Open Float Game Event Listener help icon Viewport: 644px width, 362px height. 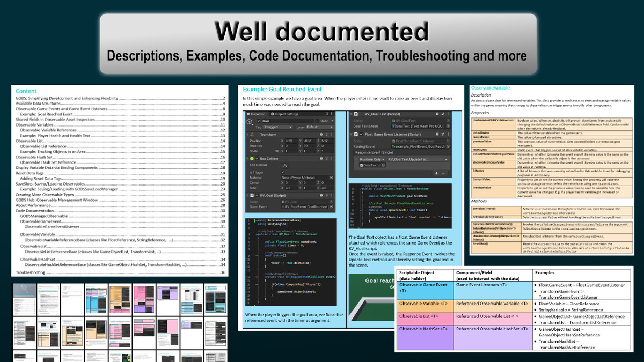coord(437,134)
